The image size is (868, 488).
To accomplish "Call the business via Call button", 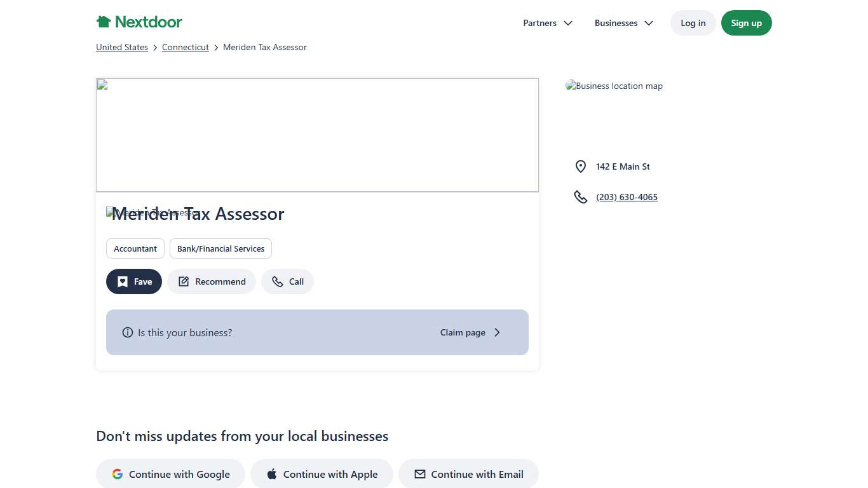I will tap(287, 281).
